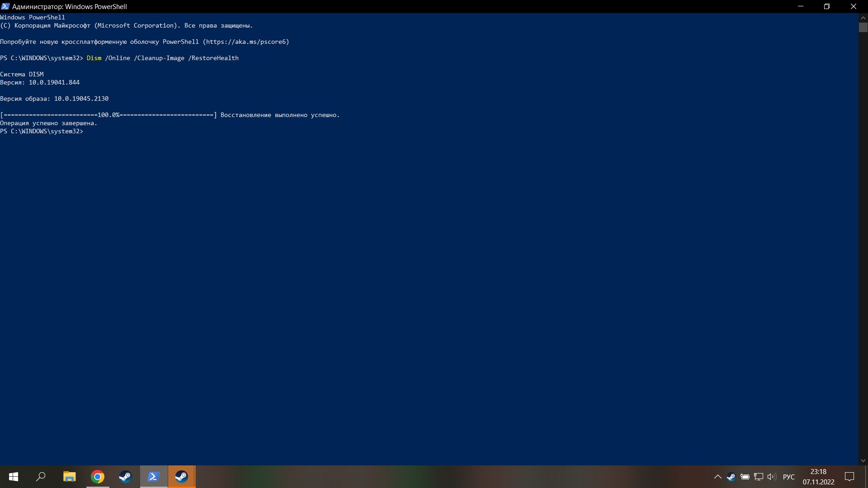
Task: Open the highlighted orange Steam taskbar icon
Action: click(x=182, y=477)
